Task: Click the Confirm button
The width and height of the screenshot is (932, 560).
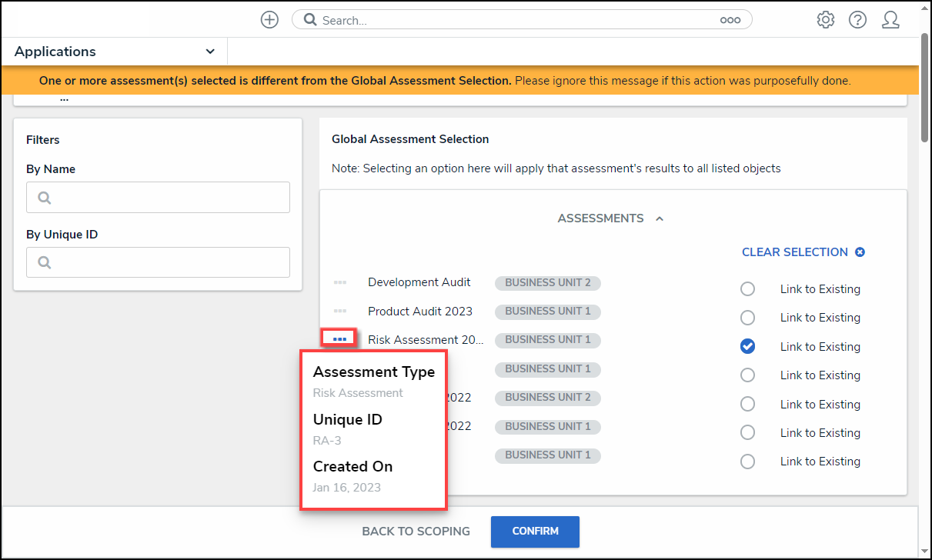Action: click(535, 532)
